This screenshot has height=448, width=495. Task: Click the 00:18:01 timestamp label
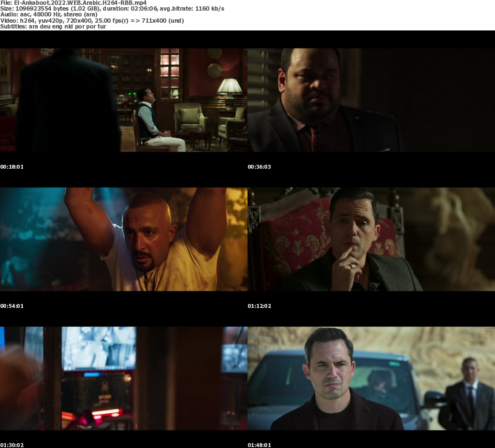click(12, 167)
